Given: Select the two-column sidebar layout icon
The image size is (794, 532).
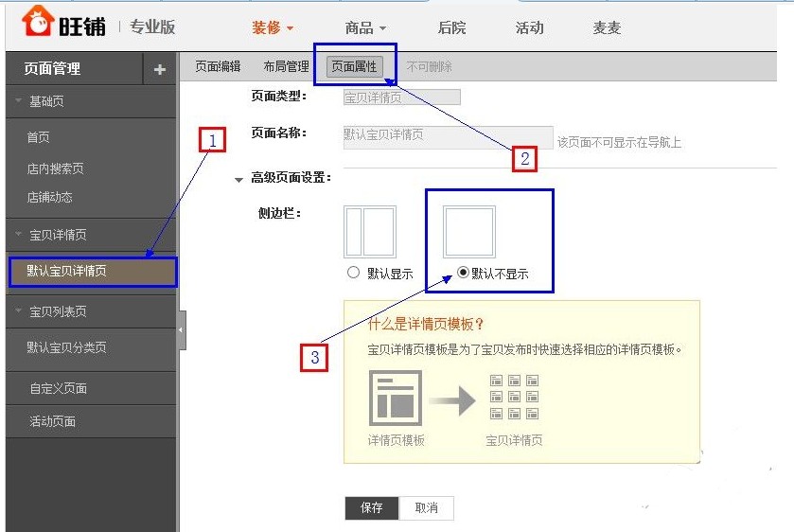Looking at the screenshot, I should 370,232.
